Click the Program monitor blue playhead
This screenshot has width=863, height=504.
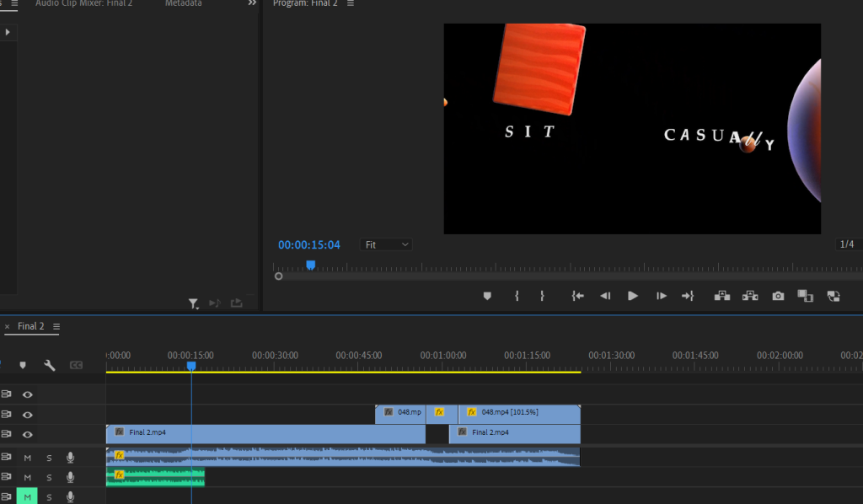click(x=310, y=265)
